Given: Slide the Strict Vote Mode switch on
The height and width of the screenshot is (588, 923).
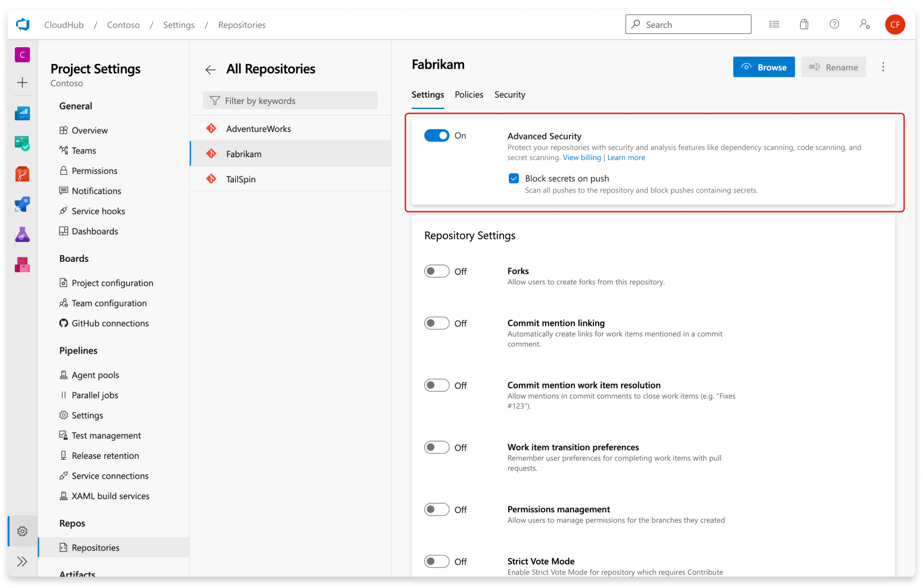Looking at the screenshot, I should [437, 561].
